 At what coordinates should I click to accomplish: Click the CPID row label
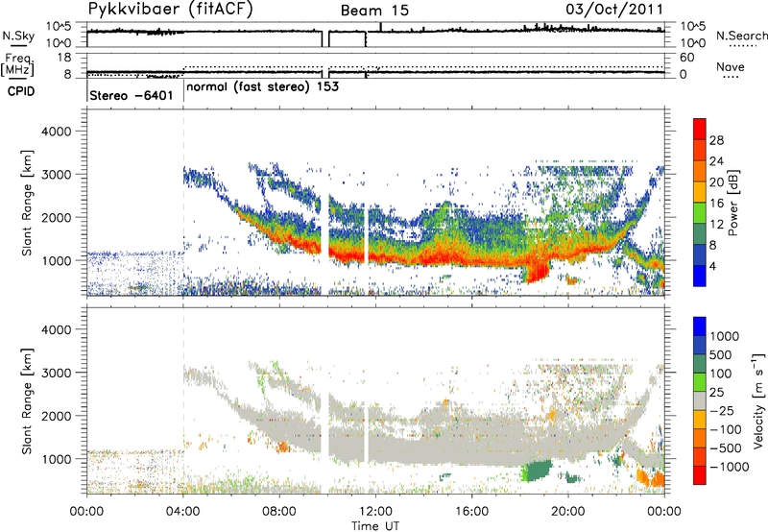coord(20,91)
